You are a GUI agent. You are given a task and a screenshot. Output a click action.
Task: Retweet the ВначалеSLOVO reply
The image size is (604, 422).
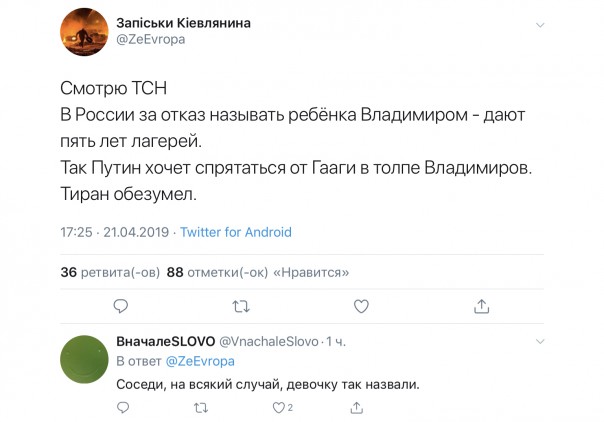coord(200,407)
